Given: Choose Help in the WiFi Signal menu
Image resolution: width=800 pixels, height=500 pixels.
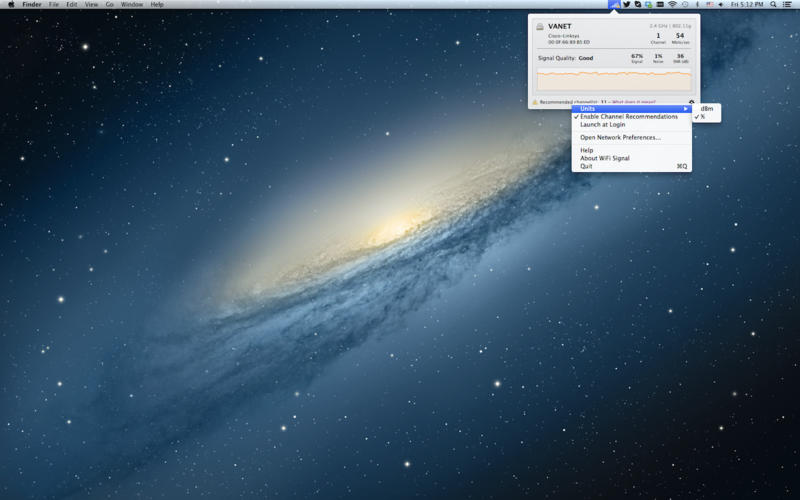Looking at the screenshot, I should (x=632, y=150).
